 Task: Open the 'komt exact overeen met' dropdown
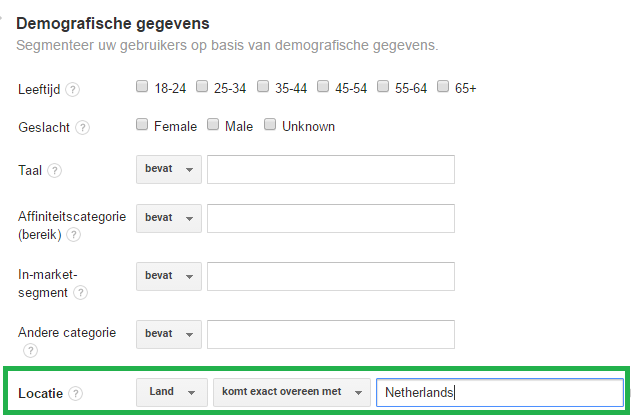292,392
